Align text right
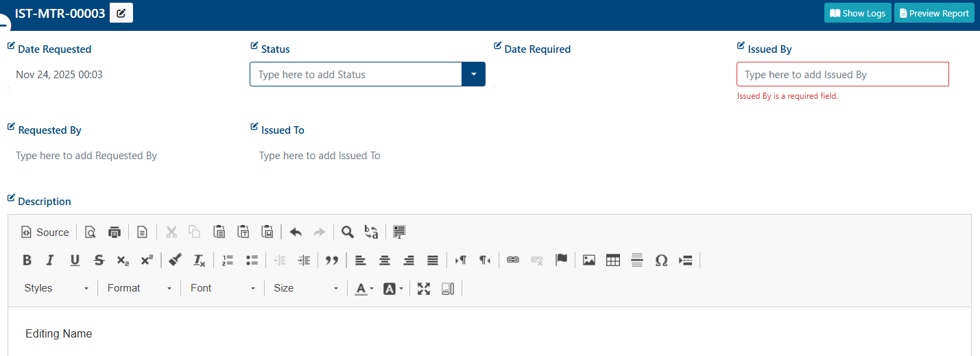The height and width of the screenshot is (356, 980). tap(409, 261)
